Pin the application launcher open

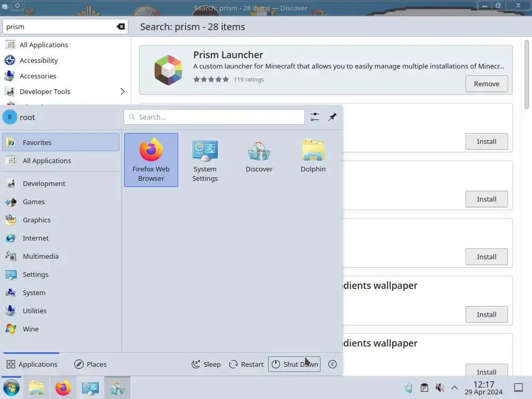pos(332,117)
